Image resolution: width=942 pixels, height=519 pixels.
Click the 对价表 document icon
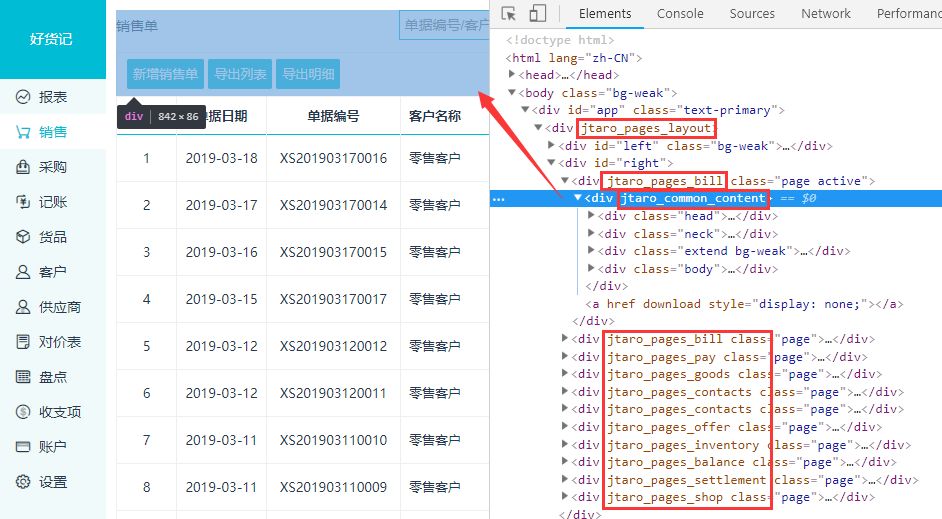[x=23, y=342]
